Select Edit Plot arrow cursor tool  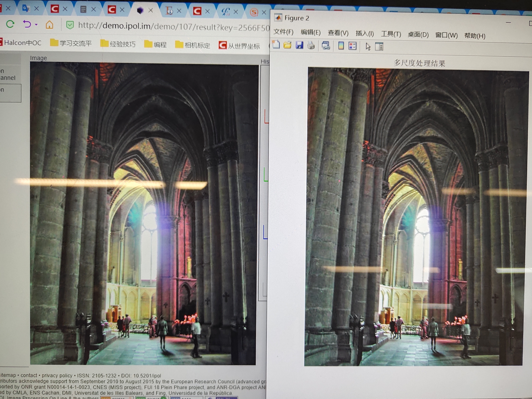[x=368, y=47]
